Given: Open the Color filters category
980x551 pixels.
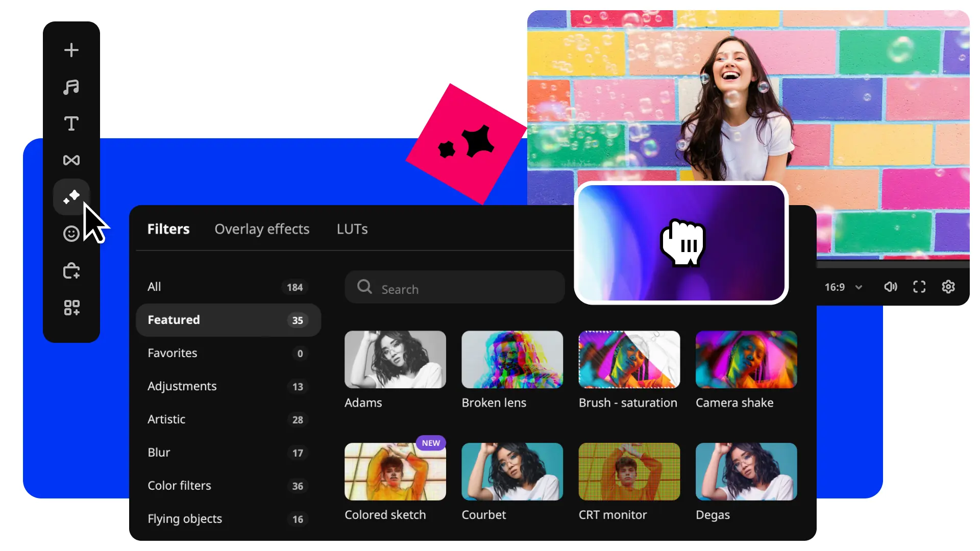Looking at the screenshot, I should click(228, 486).
